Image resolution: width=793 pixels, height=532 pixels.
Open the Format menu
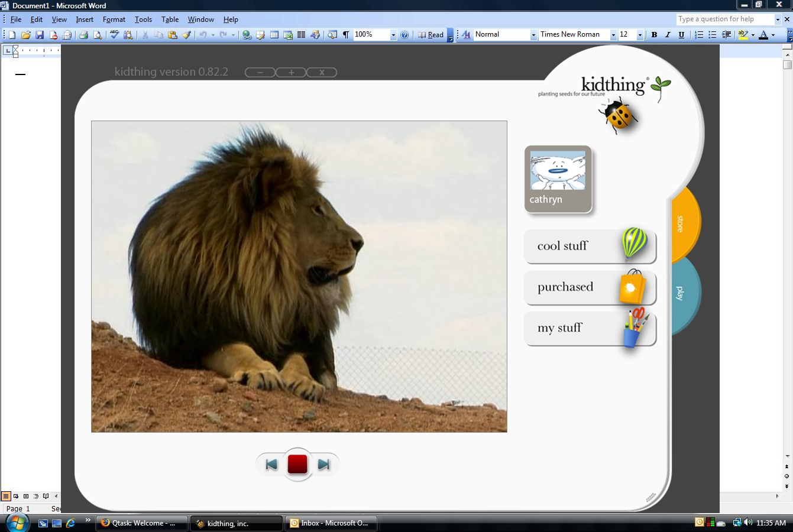click(114, 20)
